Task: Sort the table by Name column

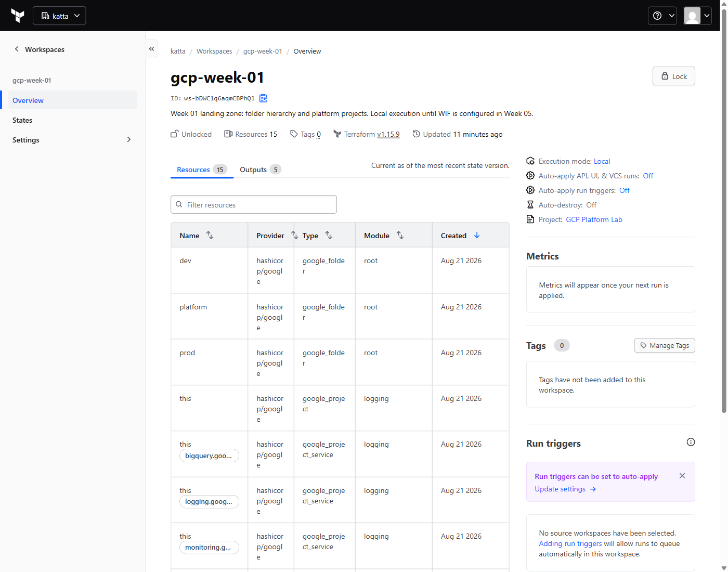Action: click(210, 235)
